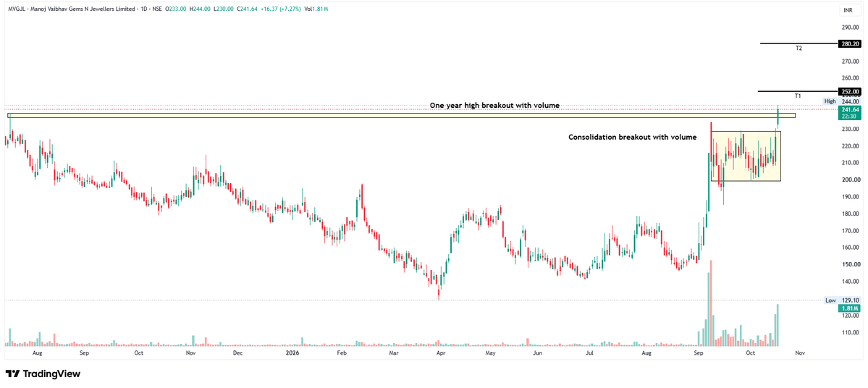Click the Jun label on time axis
The height and width of the screenshot is (388, 868).
[x=537, y=352]
